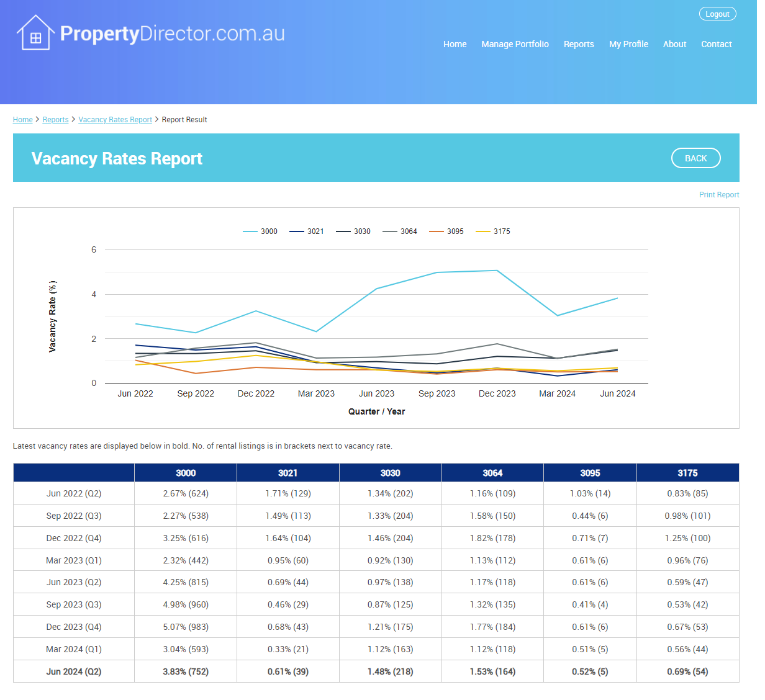Go to the Contact page
The height and width of the screenshot is (700, 765).
717,44
